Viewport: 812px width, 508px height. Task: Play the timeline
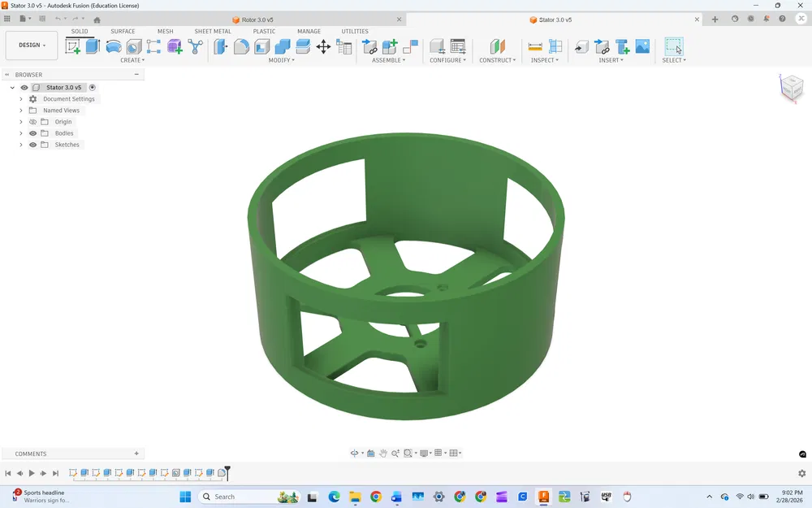pos(32,473)
